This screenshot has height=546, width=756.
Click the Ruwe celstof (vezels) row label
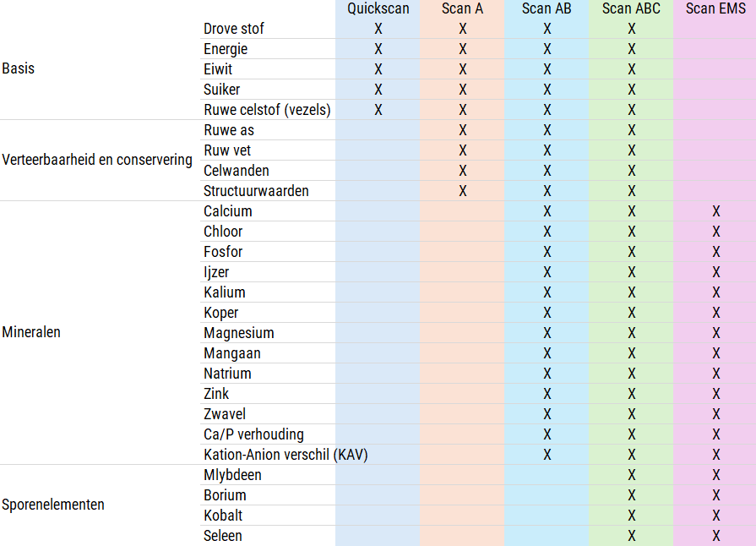267,110
